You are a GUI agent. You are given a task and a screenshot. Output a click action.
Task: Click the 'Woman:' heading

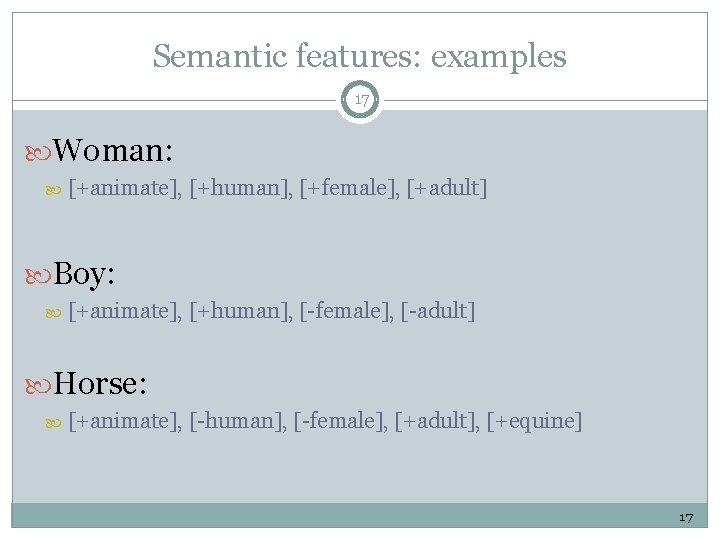click(x=114, y=151)
